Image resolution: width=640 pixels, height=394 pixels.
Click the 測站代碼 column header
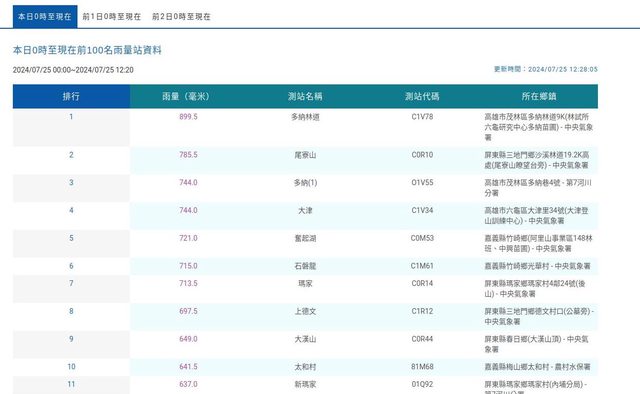coord(422,96)
